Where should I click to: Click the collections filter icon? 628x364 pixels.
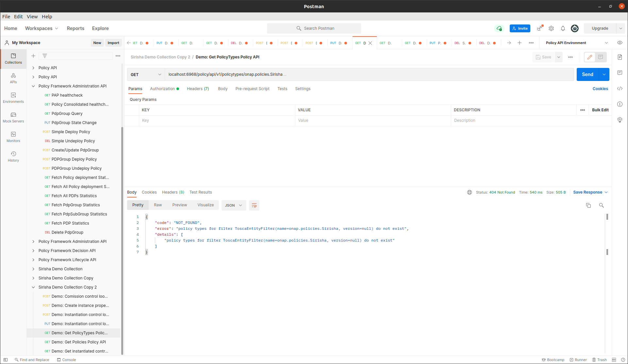click(x=45, y=56)
